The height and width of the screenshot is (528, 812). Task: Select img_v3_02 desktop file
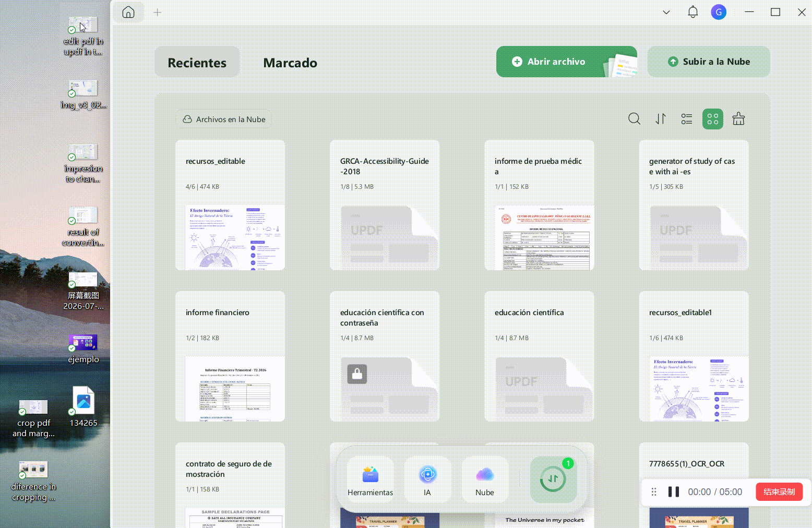[x=83, y=94]
